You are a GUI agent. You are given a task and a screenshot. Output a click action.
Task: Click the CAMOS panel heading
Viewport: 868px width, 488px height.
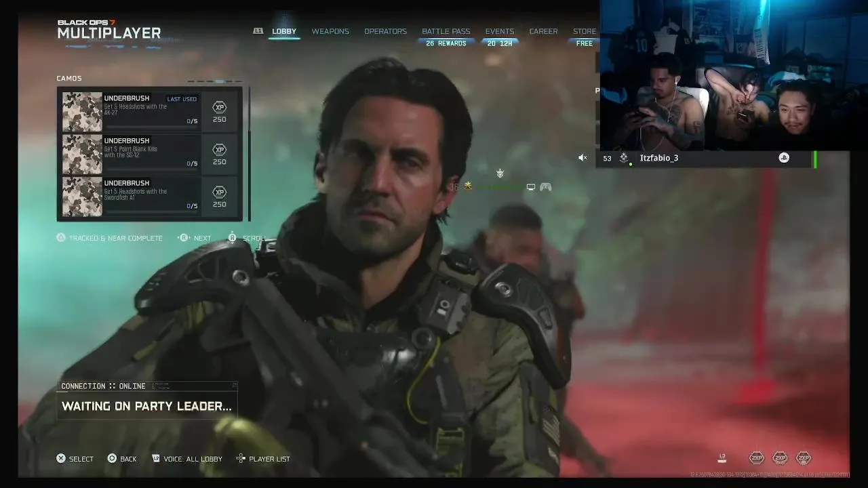pos(69,79)
